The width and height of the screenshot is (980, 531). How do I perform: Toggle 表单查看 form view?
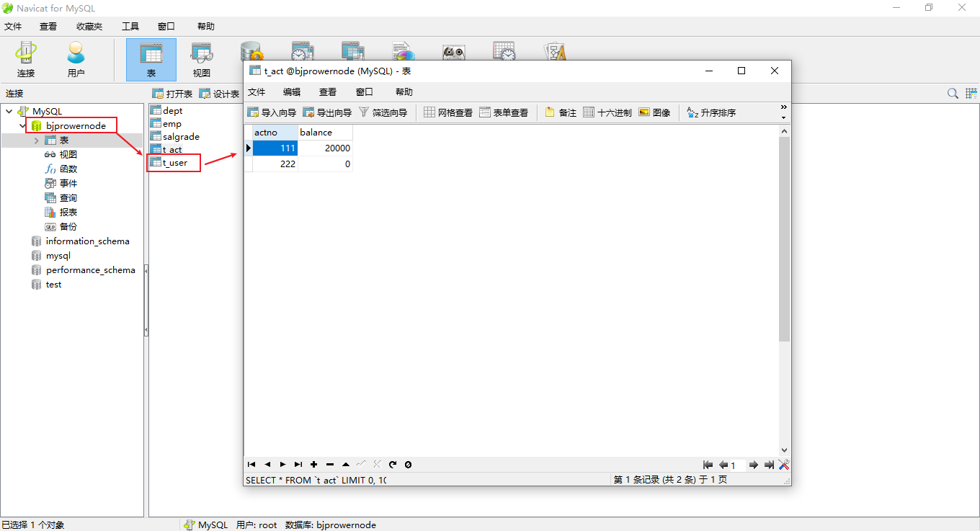coord(504,112)
